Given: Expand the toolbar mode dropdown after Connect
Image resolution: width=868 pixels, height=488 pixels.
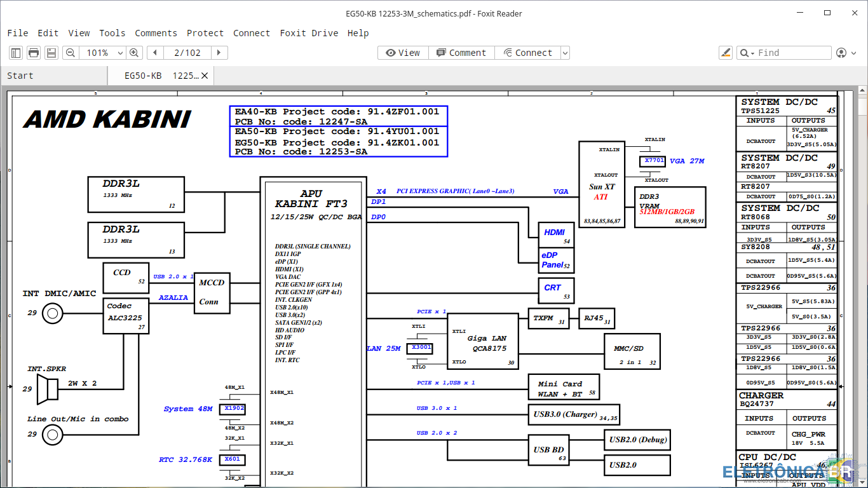Looking at the screenshot, I should (x=565, y=53).
